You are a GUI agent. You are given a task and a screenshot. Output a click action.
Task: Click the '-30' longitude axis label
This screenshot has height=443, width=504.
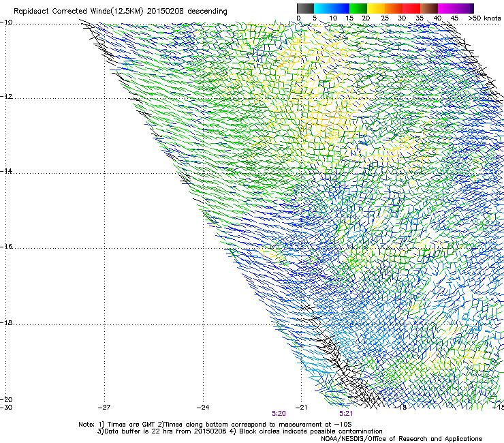click(x=6, y=407)
